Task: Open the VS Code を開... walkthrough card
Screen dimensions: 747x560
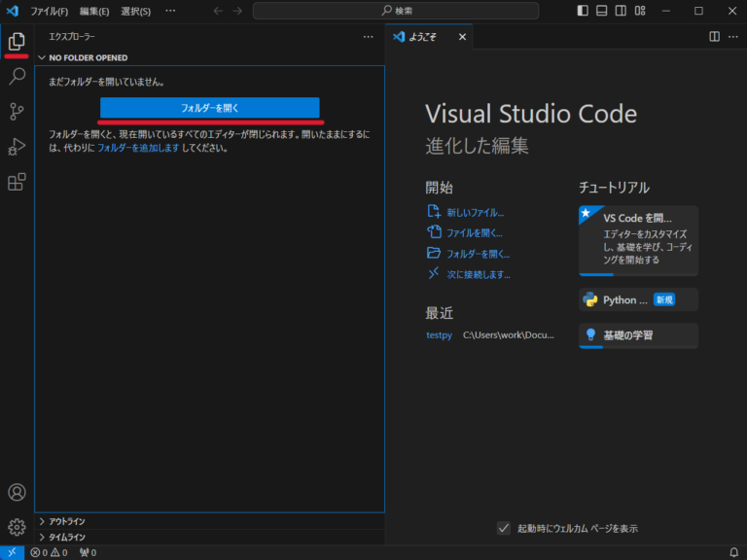Action: pyautogui.click(x=638, y=241)
